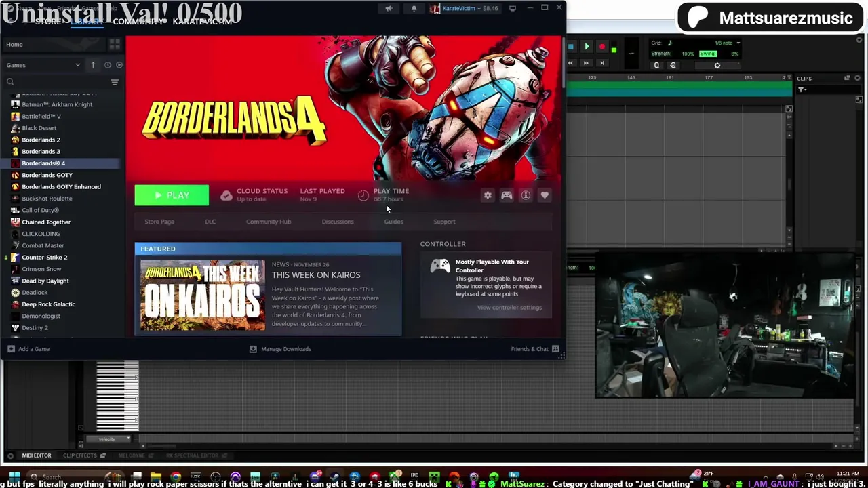Open the Clips panel filter dropdown
The image size is (868, 488).
pyautogui.click(x=802, y=90)
